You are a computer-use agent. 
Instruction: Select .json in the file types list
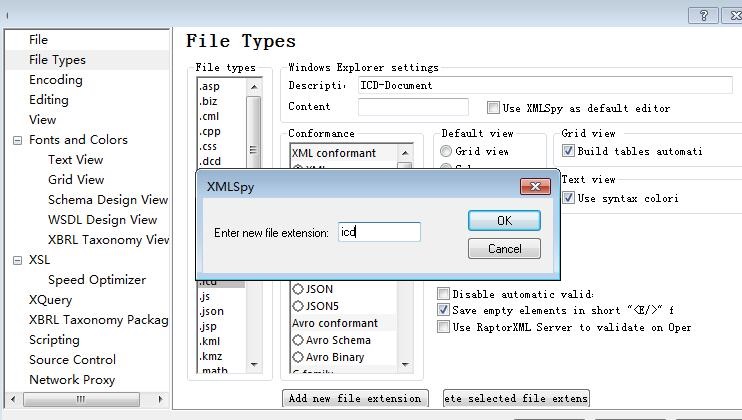[211, 311]
